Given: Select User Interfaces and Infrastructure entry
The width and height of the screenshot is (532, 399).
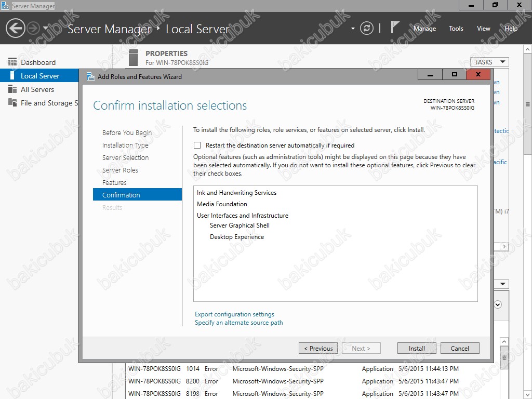Looking at the screenshot, I should tap(243, 216).
